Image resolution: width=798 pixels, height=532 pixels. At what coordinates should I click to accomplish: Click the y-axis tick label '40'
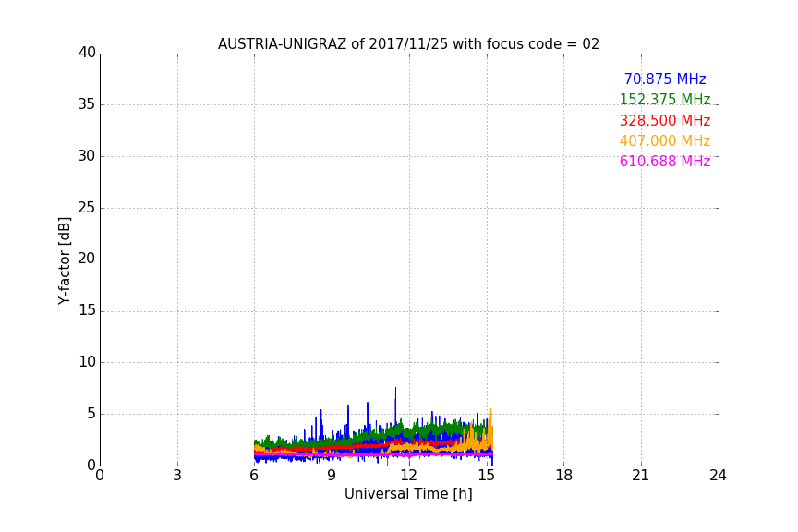pyautogui.click(x=87, y=53)
